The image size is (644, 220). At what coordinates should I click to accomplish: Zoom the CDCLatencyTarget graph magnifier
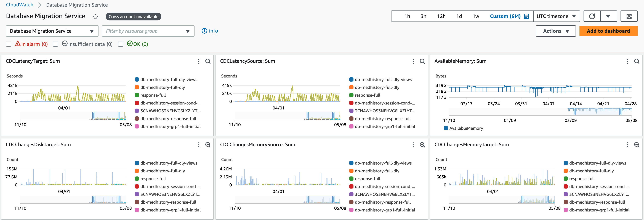208,61
